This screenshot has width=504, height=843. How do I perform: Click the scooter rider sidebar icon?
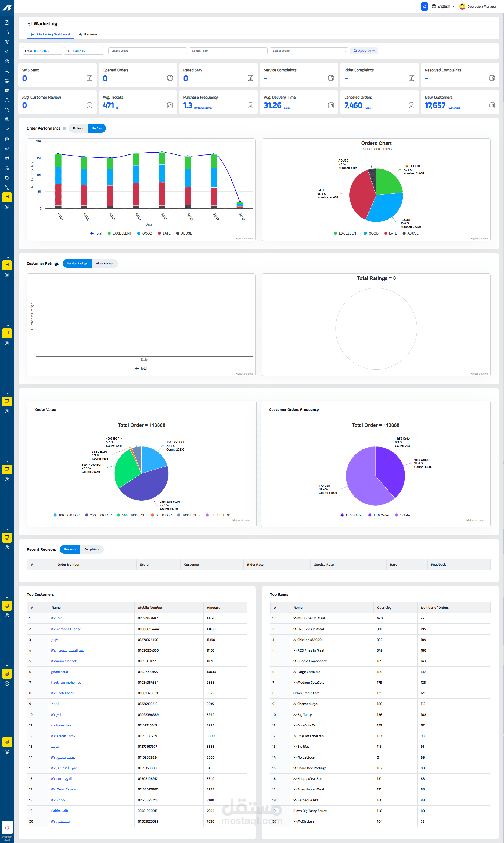click(x=7, y=52)
